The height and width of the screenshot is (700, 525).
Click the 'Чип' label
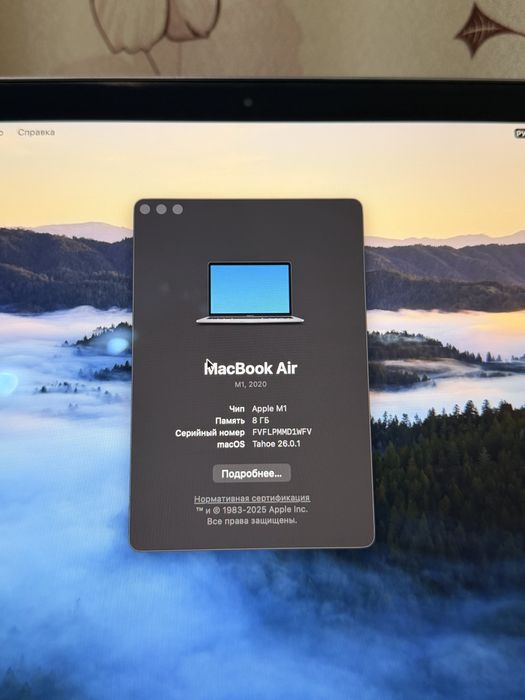[237, 408]
